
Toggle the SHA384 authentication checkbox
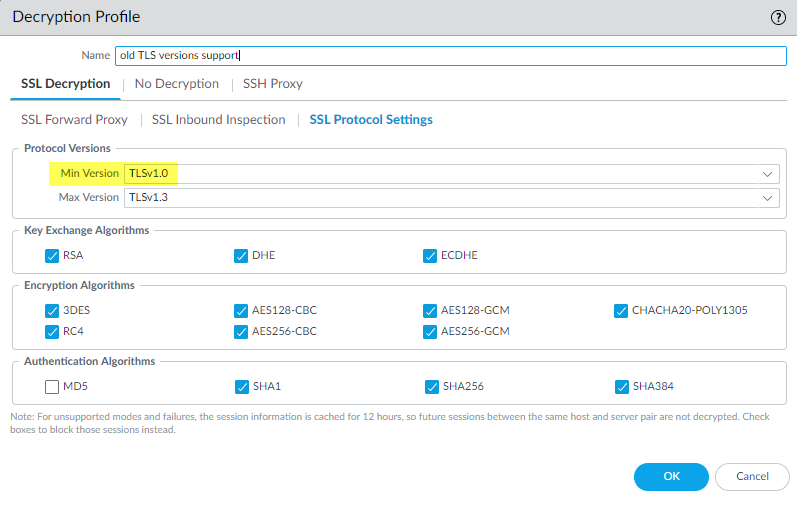point(621,386)
